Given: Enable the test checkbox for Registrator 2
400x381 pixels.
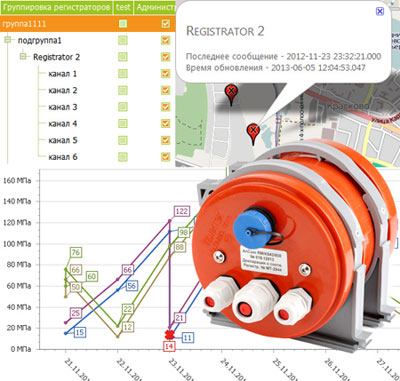Looking at the screenshot, I should (123, 57).
